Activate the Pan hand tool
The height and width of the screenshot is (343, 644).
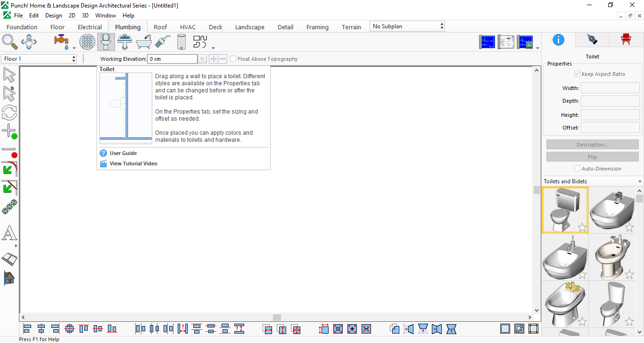29,41
